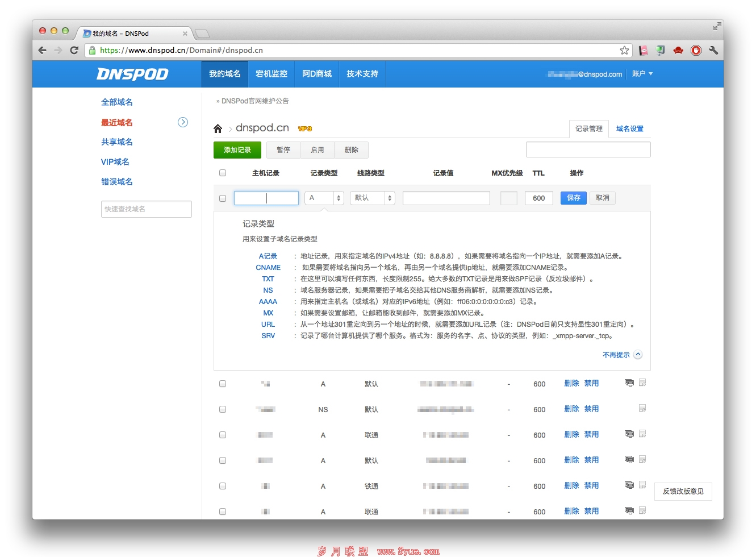Tick the checkbox on the new record row
Image resolution: width=756 pixels, height=557 pixels.
point(223,198)
